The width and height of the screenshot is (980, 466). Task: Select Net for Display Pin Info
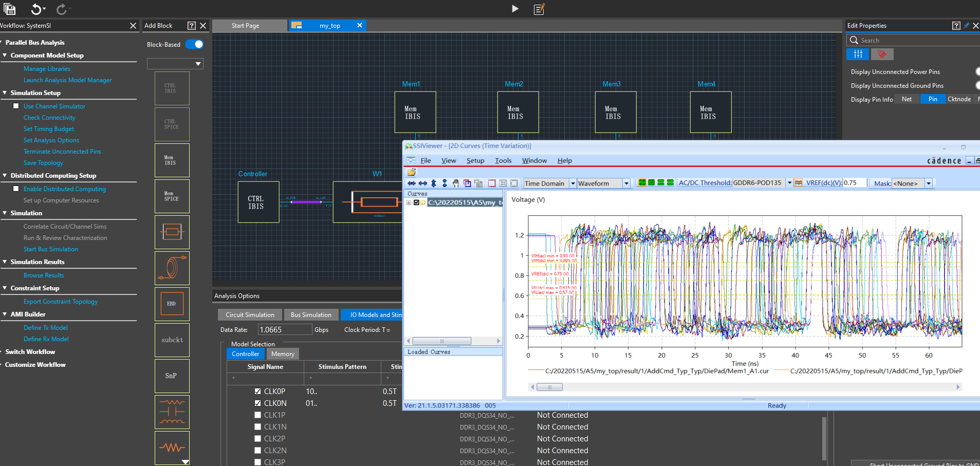907,99
